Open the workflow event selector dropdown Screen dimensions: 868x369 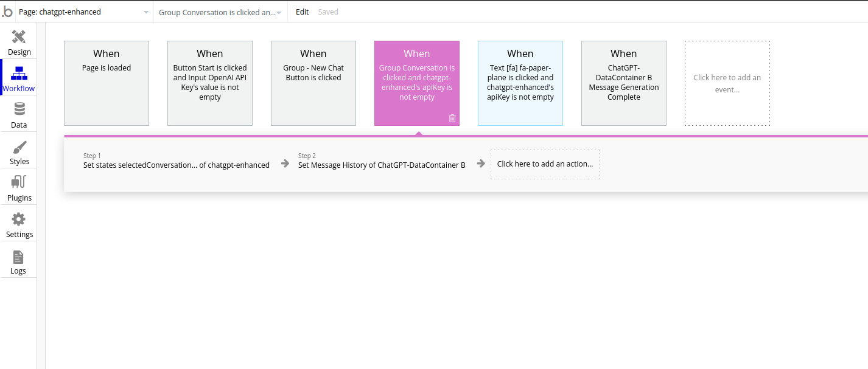[220, 11]
